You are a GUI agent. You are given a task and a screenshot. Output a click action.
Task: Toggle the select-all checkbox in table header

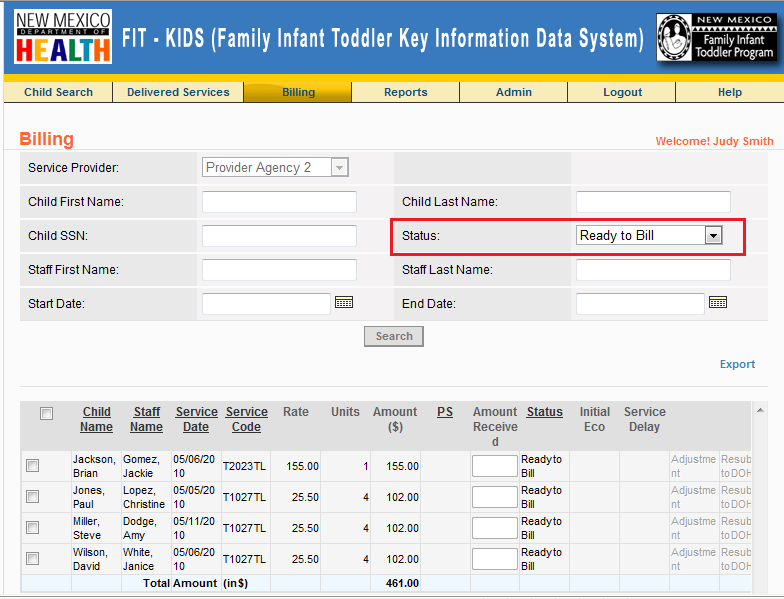(46, 414)
